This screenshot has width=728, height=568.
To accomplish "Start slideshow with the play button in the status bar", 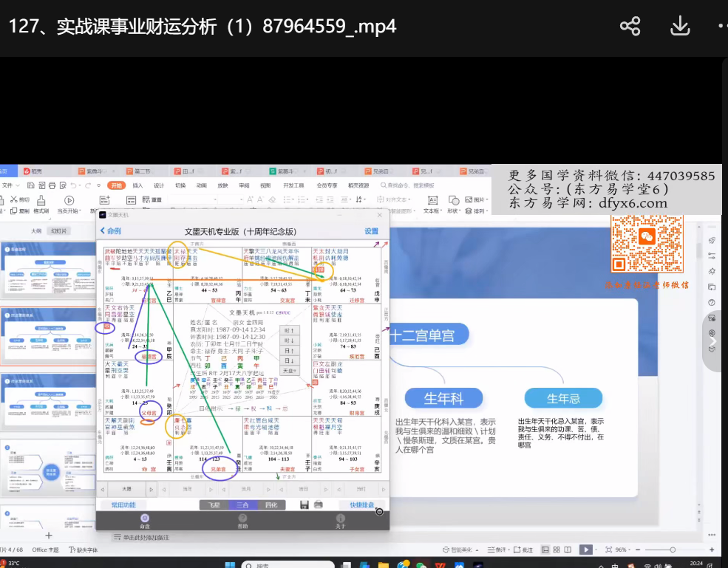I will pos(585,550).
